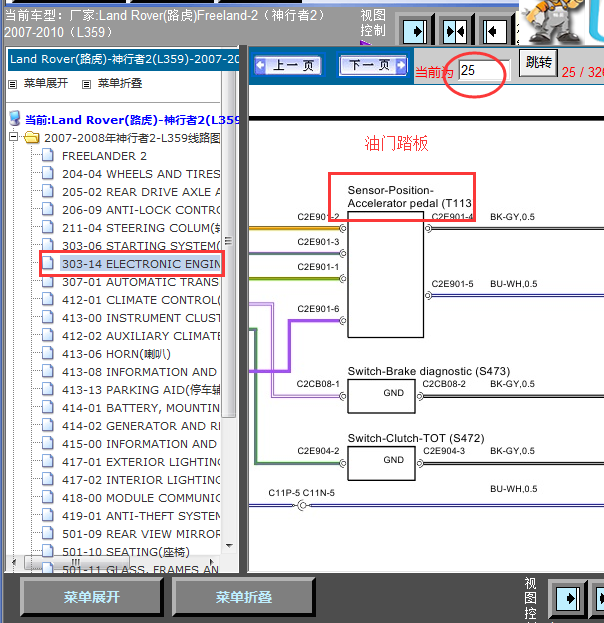Open 417-01 EXTERIOR LIGHTING item
The image size is (604, 623).
pos(141,462)
